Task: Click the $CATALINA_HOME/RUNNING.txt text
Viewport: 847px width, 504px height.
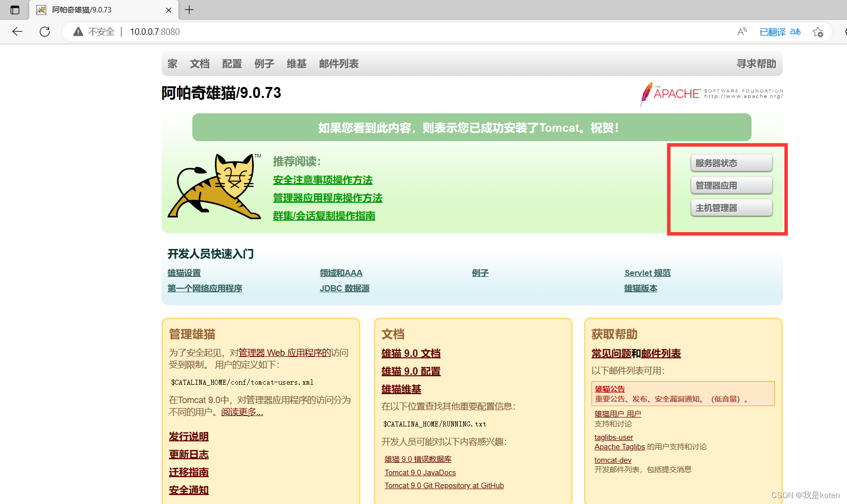Action: click(435, 424)
